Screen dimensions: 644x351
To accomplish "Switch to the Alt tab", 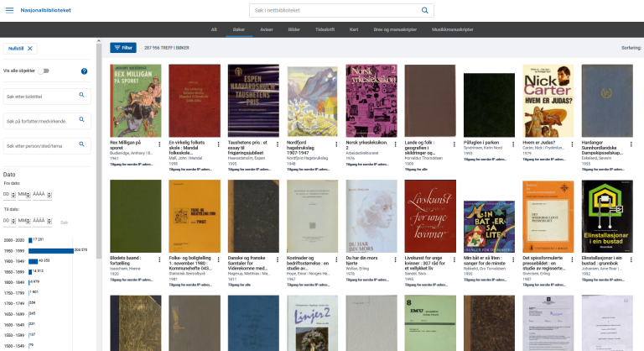I will [214, 29].
